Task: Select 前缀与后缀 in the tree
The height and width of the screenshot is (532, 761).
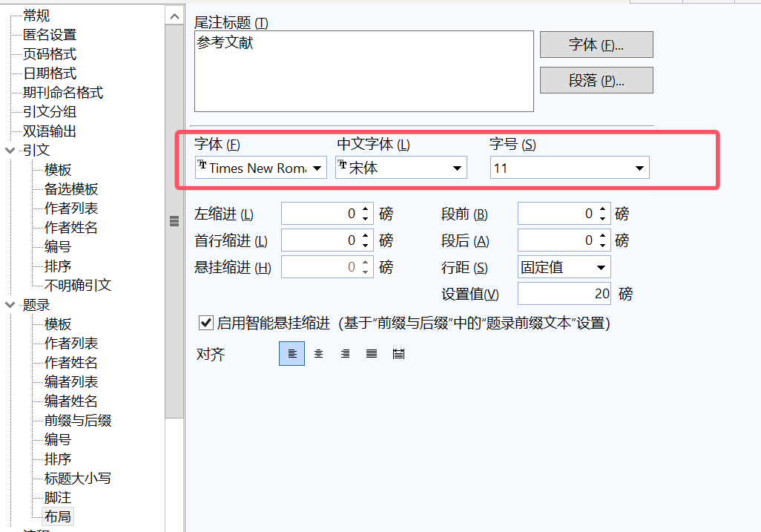Action: (78, 421)
